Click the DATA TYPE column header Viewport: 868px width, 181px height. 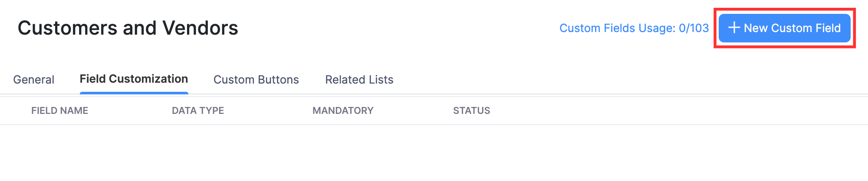tap(198, 111)
